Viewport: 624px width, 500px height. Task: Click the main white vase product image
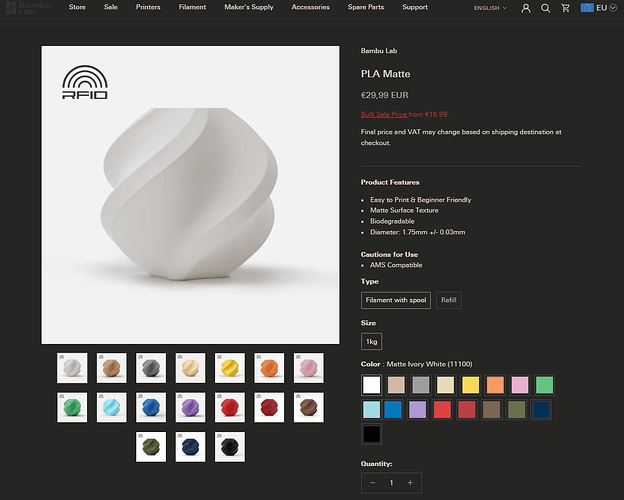(190, 195)
